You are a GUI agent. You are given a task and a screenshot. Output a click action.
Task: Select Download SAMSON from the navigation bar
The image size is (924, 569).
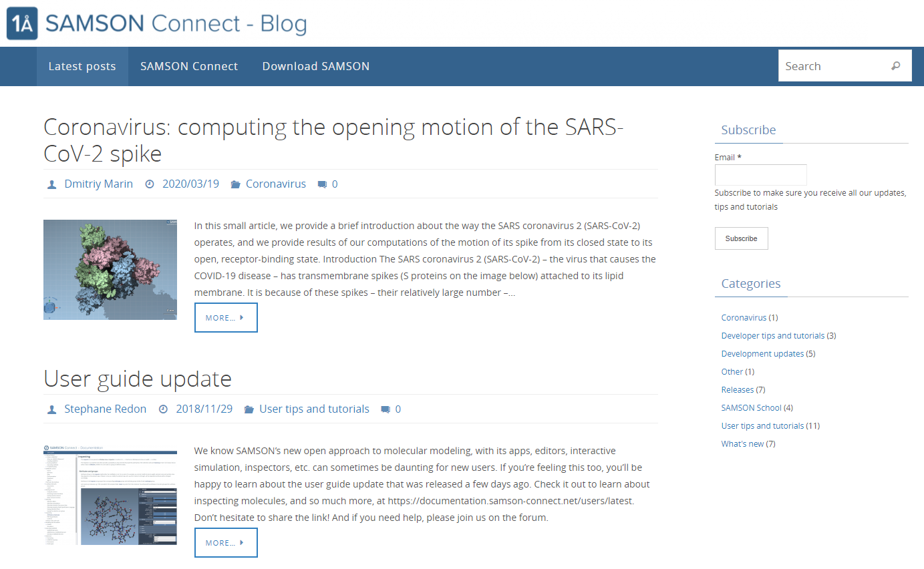coord(315,66)
